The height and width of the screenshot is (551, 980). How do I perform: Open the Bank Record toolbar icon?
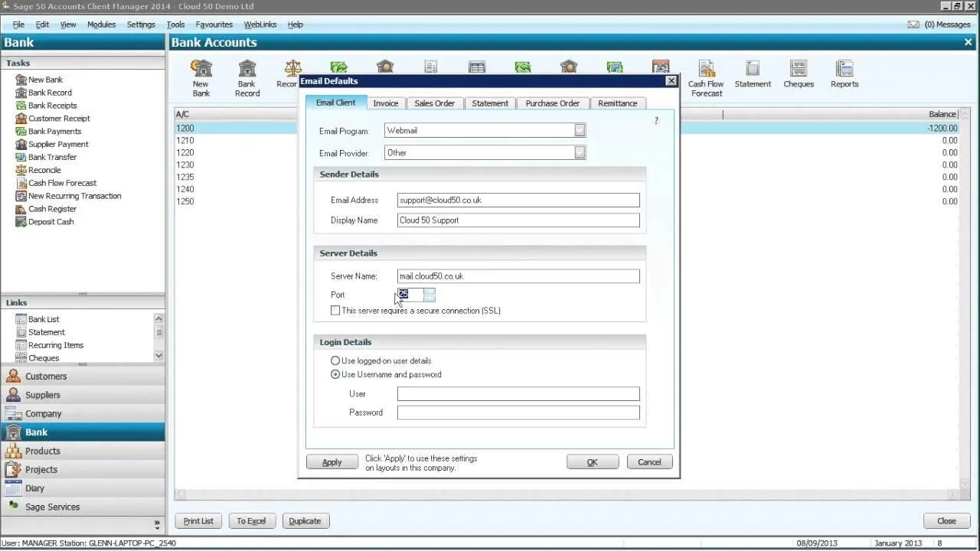tap(247, 78)
